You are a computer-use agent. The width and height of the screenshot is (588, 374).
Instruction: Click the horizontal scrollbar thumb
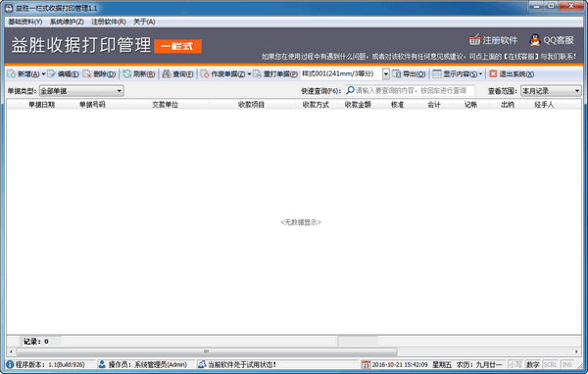(206, 351)
